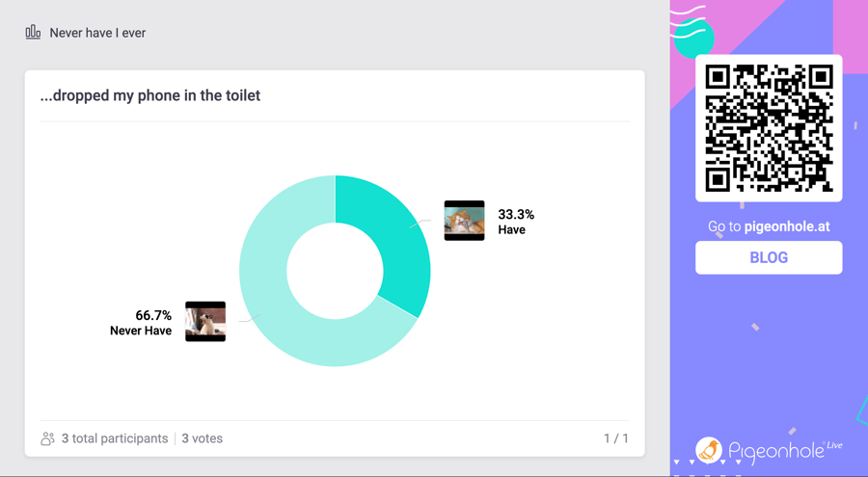The width and height of the screenshot is (868, 477).
Task: Click the Pigeonhole Live bird logo
Action: point(709,450)
